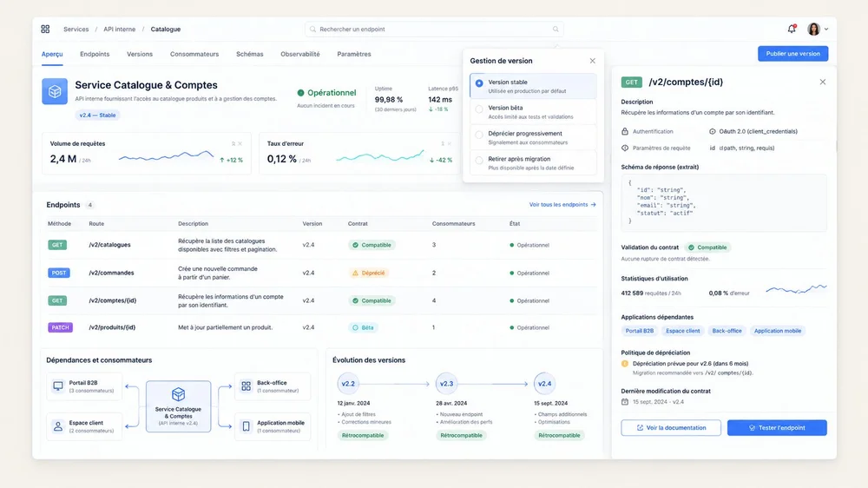
Task: Click Voir la documentation button
Action: coord(671,427)
